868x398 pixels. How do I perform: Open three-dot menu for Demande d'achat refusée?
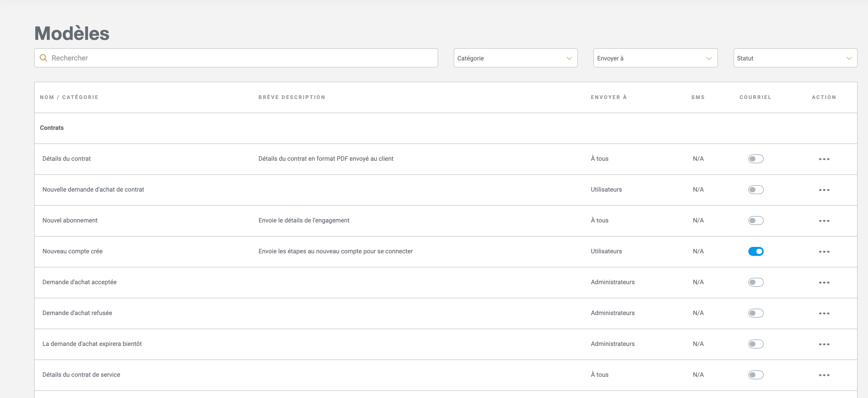pos(824,313)
